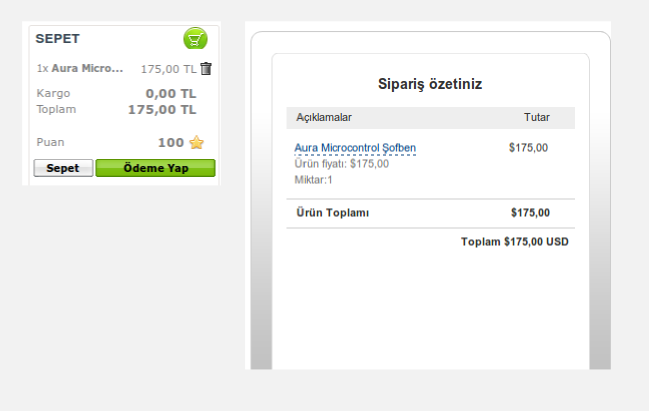This screenshot has height=411, width=649.
Task: Click the Ürün Toplamı row label
Action: (x=333, y=213)
